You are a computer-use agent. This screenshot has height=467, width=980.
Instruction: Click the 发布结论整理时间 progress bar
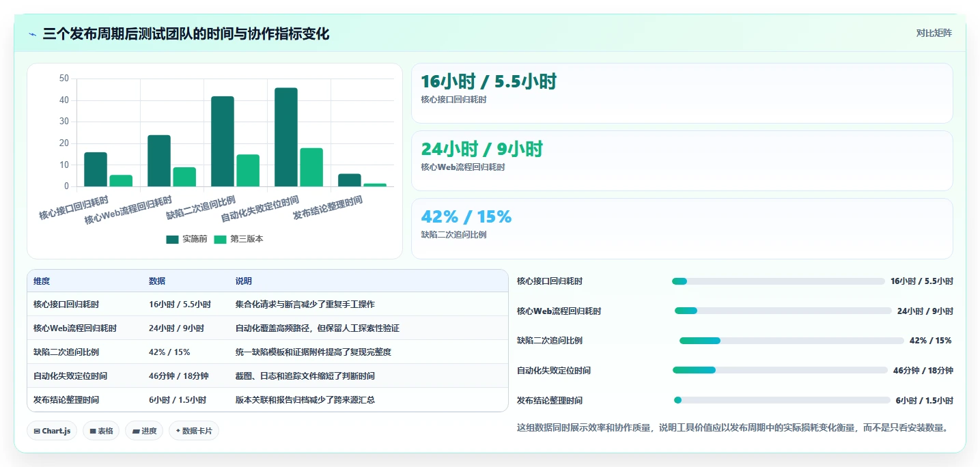(x=782, y=400)
